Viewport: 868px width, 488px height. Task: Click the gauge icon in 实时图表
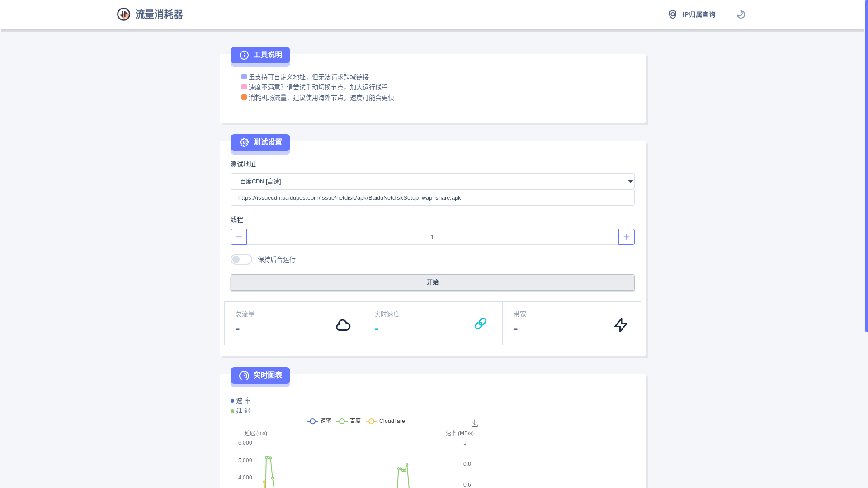coord(244,375)
